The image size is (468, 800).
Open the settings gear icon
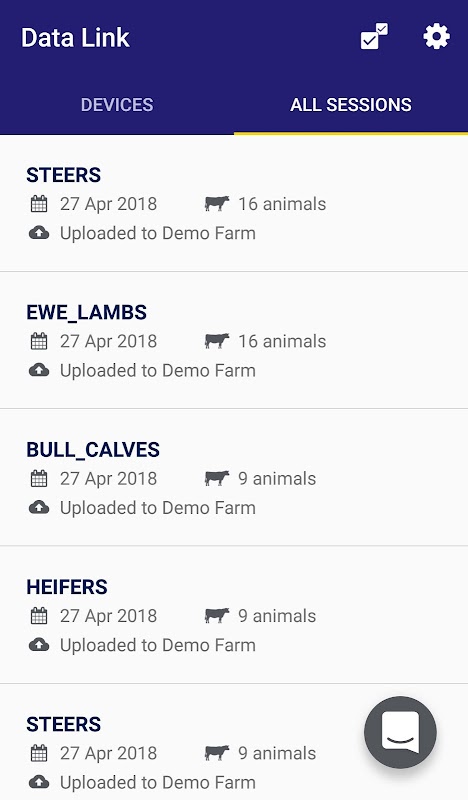pos(436,37)
